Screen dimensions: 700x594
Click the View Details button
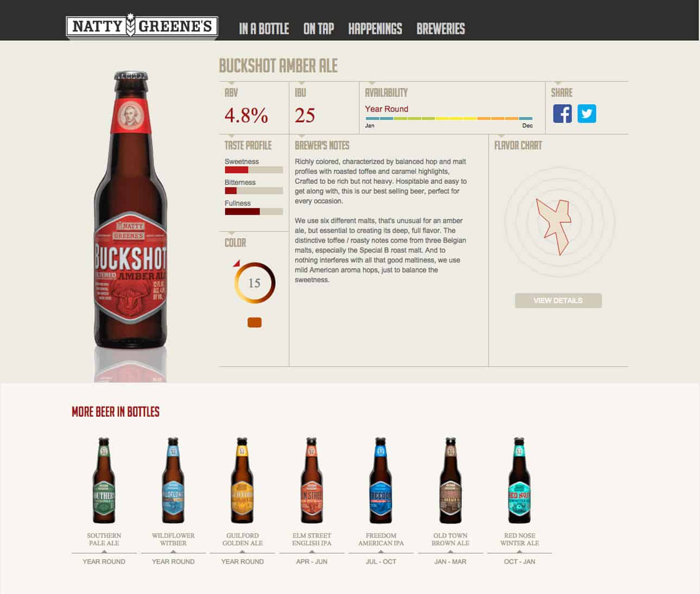[558, 301]
